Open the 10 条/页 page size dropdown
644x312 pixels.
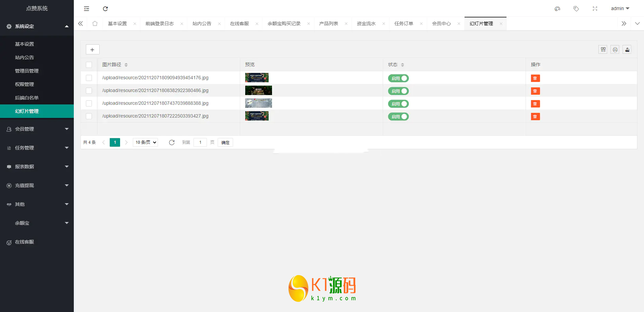146,142
